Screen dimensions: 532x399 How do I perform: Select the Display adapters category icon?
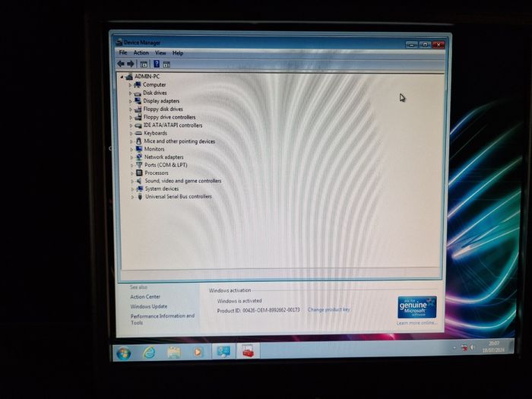[138, 101]
